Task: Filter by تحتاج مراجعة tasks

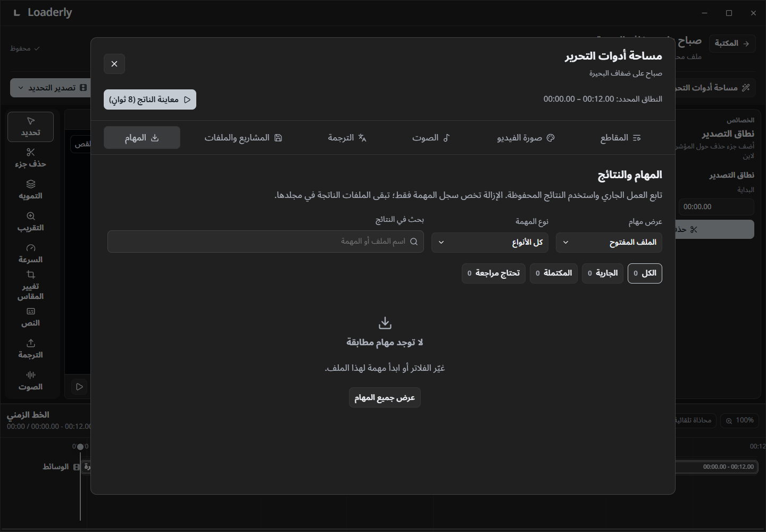Action: point(494,273)
